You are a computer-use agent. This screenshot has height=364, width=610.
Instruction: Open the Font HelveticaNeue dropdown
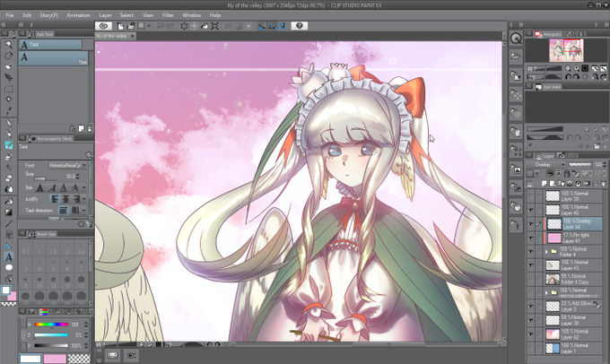point(67,165)
